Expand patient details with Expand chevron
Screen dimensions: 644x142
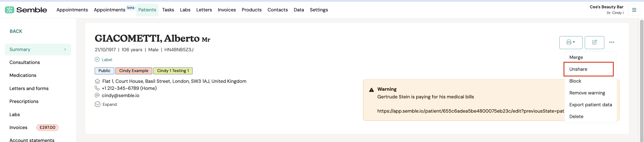coord(98,104)
